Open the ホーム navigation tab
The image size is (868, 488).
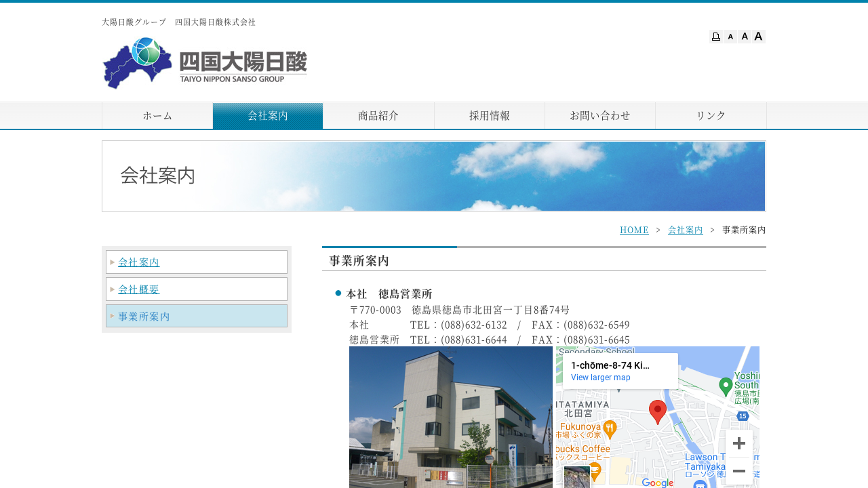[157, 116]
